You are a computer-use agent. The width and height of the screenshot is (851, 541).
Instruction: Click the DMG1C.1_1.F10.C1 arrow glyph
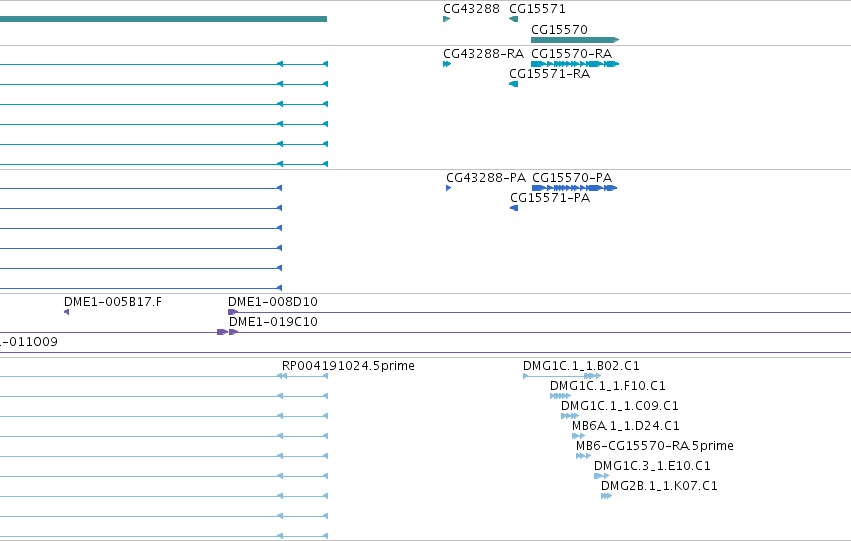click(560, 396)
